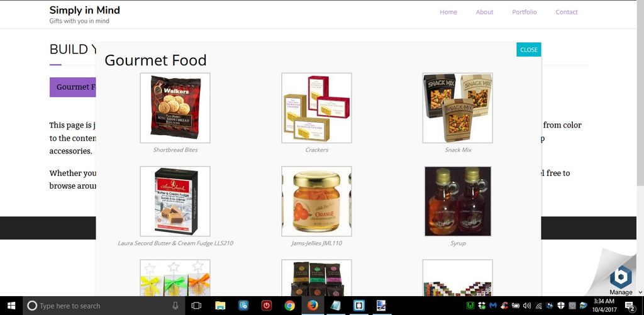The image size is (644, 315).
Task: Switch to Firefox in the taskbar
Action: [313, 306]
